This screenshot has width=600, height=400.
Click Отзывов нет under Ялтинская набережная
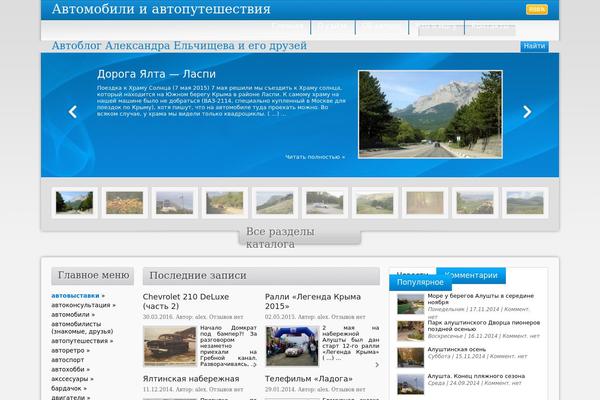(x=226, y=389)
